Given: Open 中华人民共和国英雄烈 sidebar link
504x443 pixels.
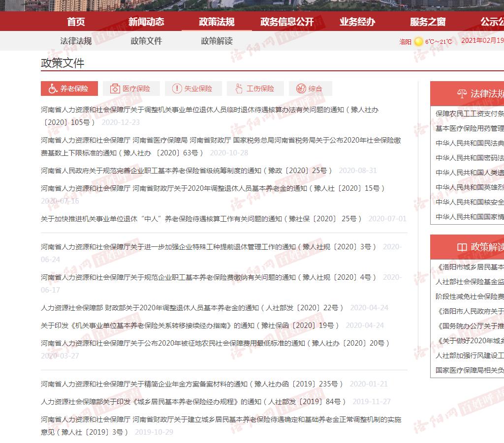Looking at the screenshot, I should tap(470, 187).
